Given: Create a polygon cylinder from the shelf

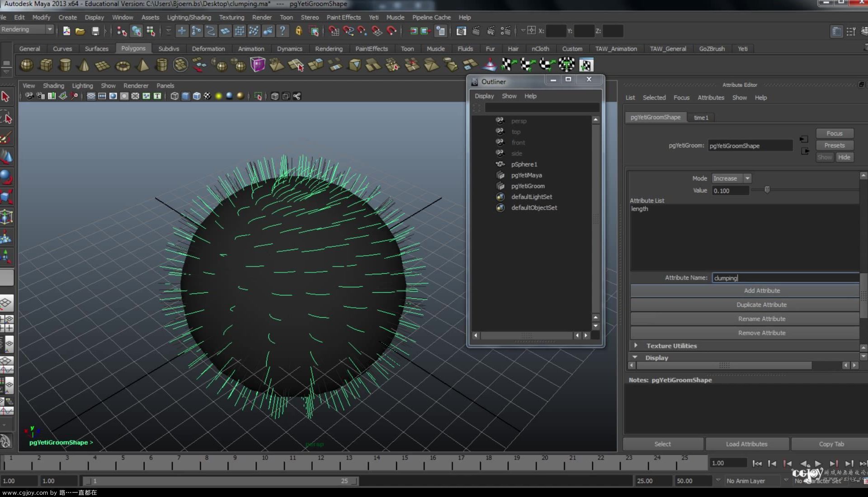Looking at the screenshot, I should pyautogui.click(x=65, y=65).
